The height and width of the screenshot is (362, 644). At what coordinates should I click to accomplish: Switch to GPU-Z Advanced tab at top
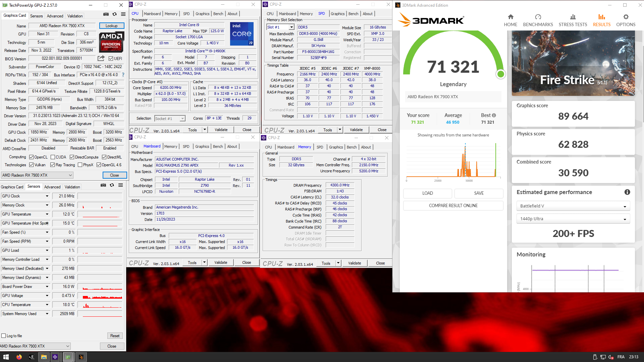click(55, 16)
